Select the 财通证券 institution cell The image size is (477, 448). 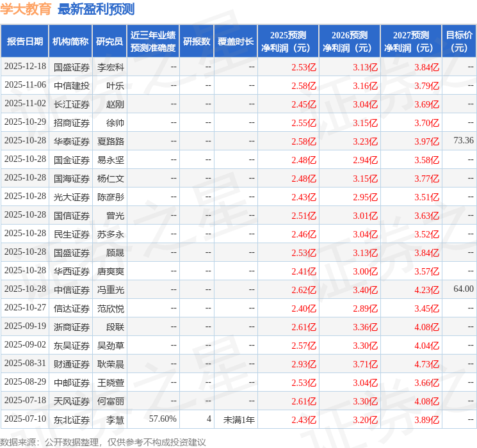click(x=72, y=364)
